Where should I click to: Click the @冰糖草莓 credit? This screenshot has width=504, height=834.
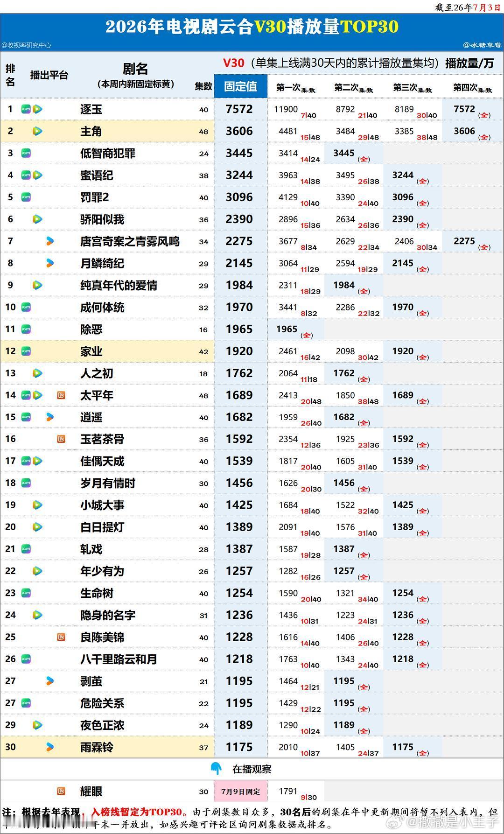(x=482, y=45)
